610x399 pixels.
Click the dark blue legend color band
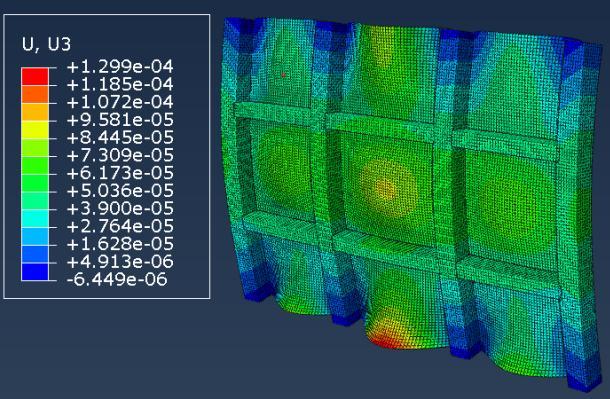35,271
